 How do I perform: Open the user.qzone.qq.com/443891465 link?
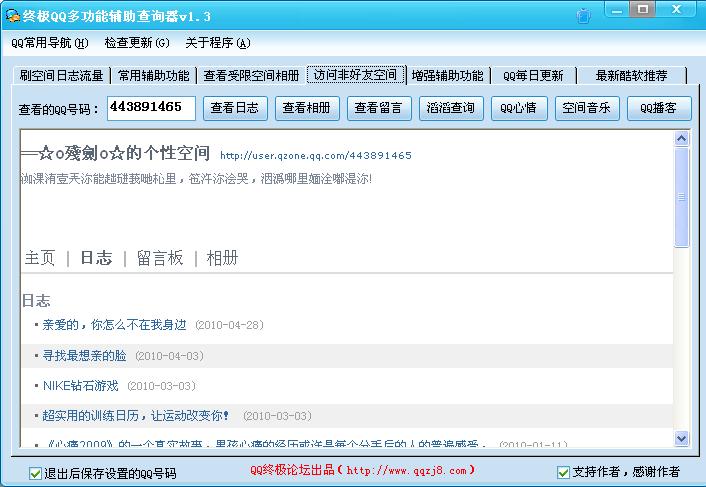click(x=316, y=156)
